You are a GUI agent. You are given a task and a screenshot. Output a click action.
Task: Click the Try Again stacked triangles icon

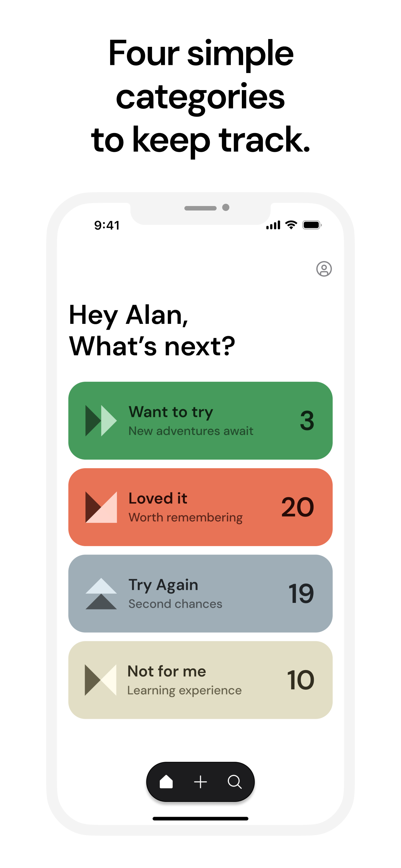(101, 594)
